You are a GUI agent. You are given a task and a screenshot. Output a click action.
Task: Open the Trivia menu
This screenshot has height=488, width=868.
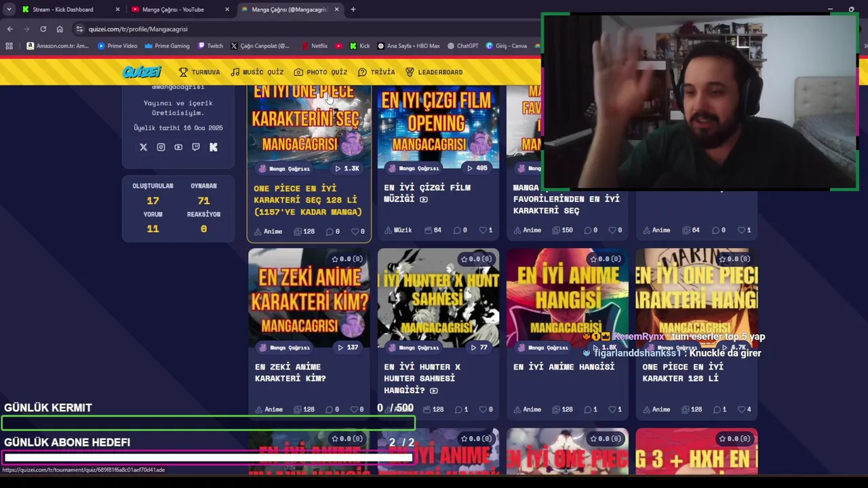point(376,72)
